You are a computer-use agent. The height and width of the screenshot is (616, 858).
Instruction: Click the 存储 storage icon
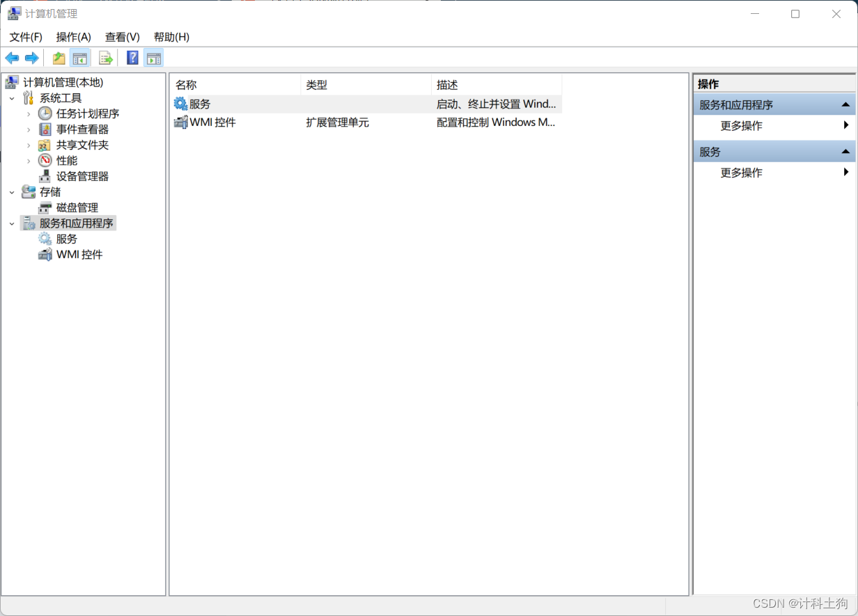coord(28,192)
